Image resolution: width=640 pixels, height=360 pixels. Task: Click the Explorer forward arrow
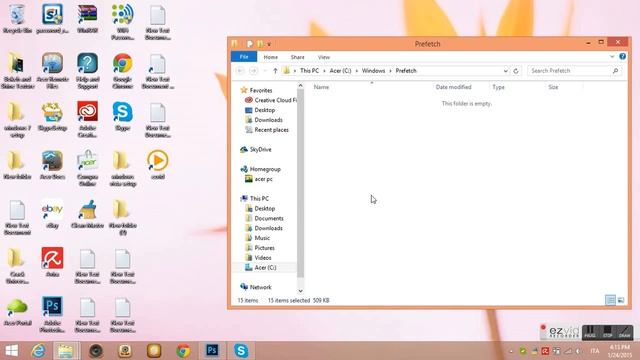tap(253, 71)
